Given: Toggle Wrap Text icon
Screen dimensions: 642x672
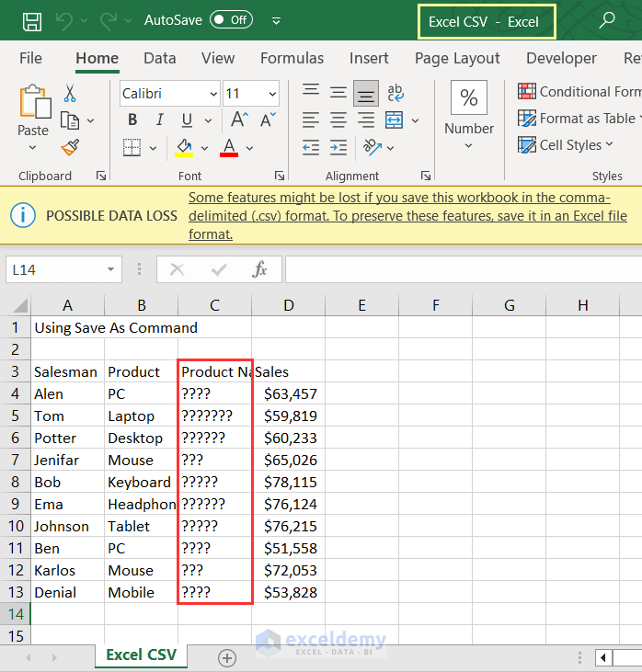Looking at the screenshot, I should coord(395,93).
